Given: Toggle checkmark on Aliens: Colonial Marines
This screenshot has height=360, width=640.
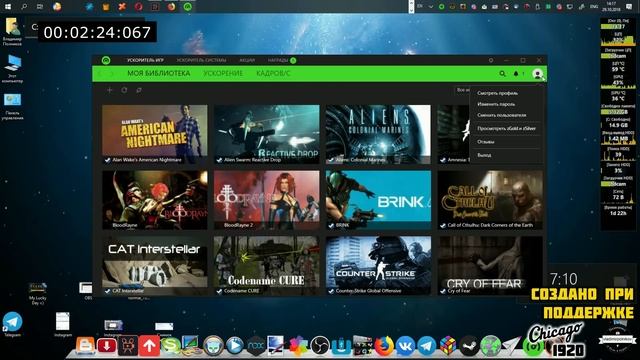Looking at the screenshot, I should pos(331,160).
